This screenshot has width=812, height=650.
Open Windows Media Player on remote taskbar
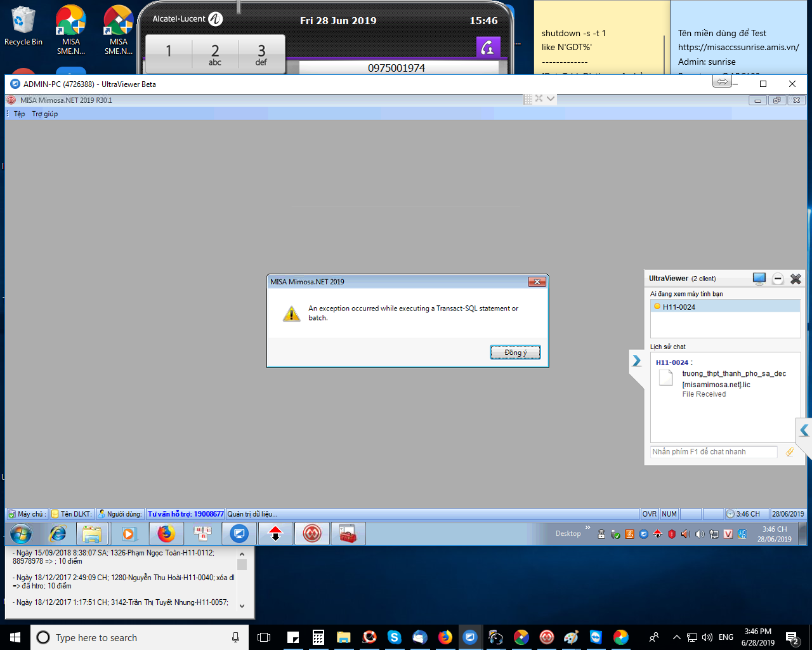129,534
